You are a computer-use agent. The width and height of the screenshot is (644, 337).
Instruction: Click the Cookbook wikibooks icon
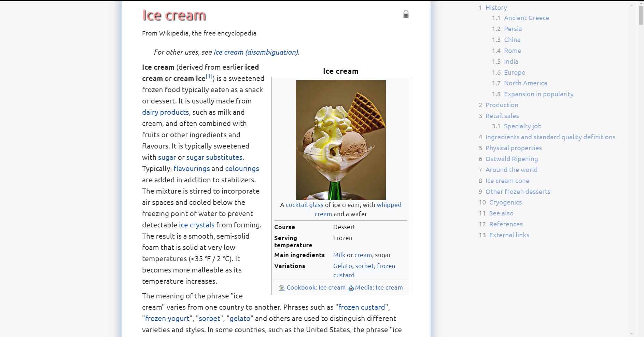282,288
